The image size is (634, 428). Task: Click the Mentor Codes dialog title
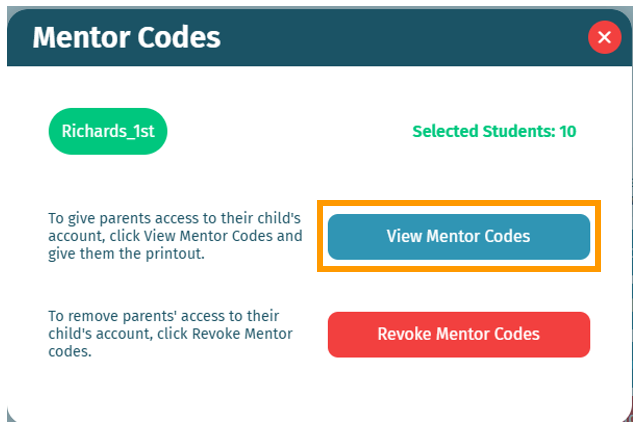(127, 37)
